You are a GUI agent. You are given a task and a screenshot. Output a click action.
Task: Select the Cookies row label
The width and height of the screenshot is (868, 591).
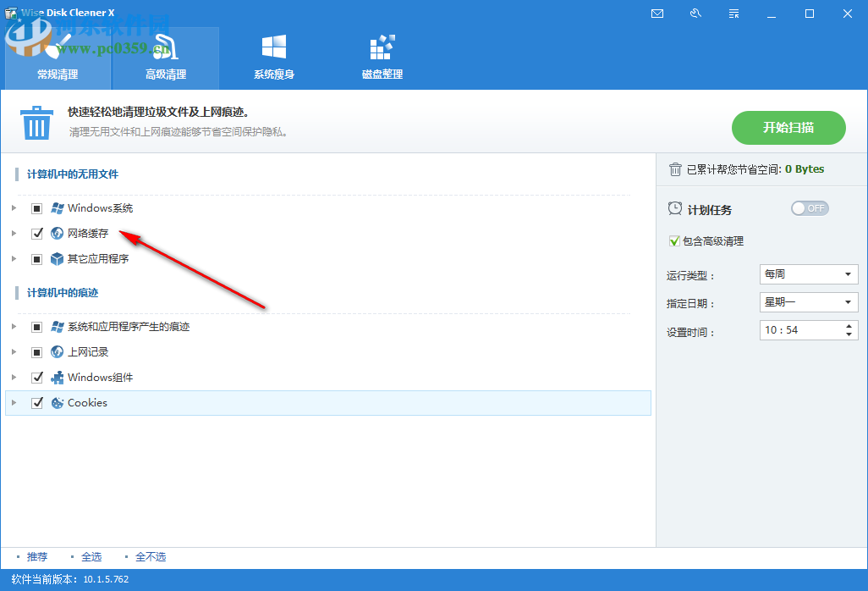pos(87,403)
